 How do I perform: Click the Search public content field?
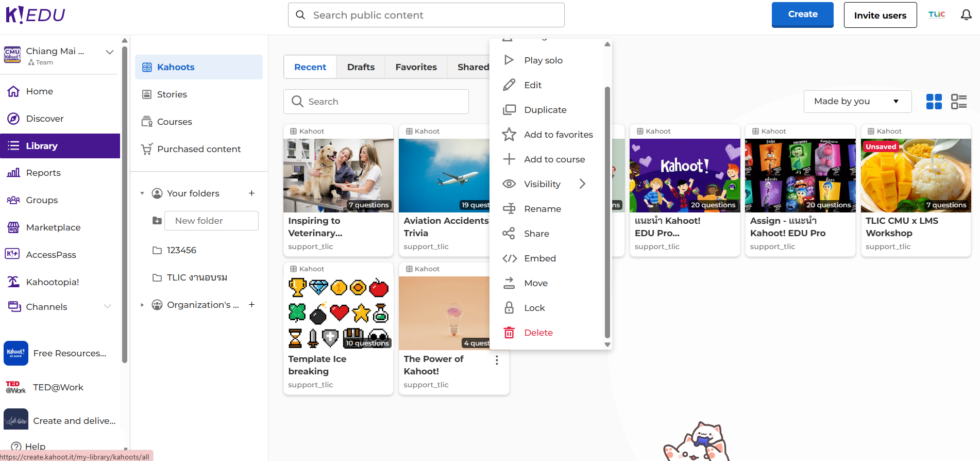point(426,15)
